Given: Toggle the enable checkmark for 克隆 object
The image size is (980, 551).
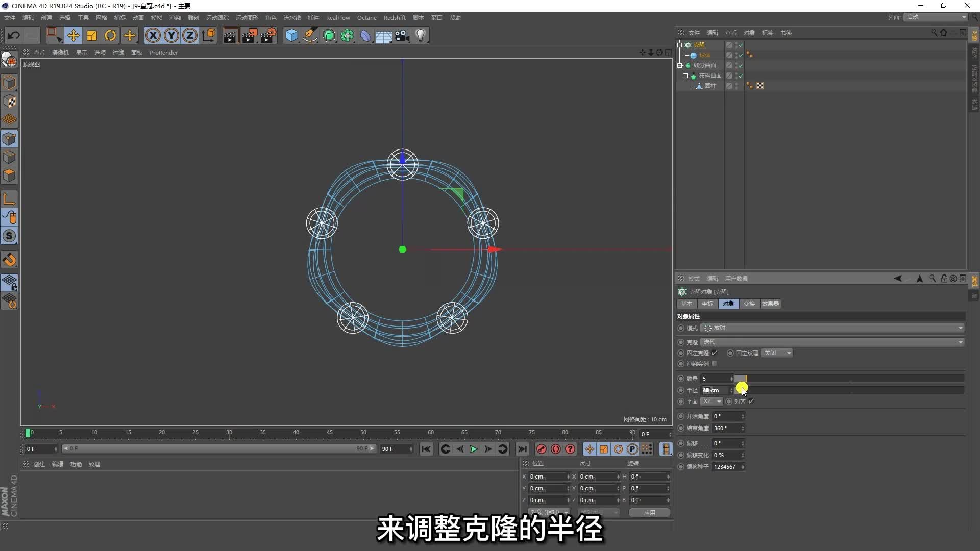Looking at the screenshot, I should (741, 45).
